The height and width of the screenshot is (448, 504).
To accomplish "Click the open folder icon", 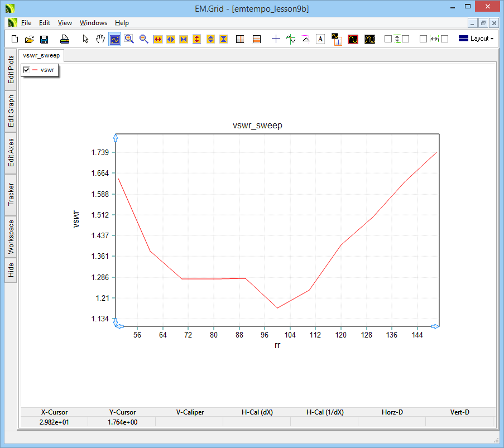I will 30,39.
